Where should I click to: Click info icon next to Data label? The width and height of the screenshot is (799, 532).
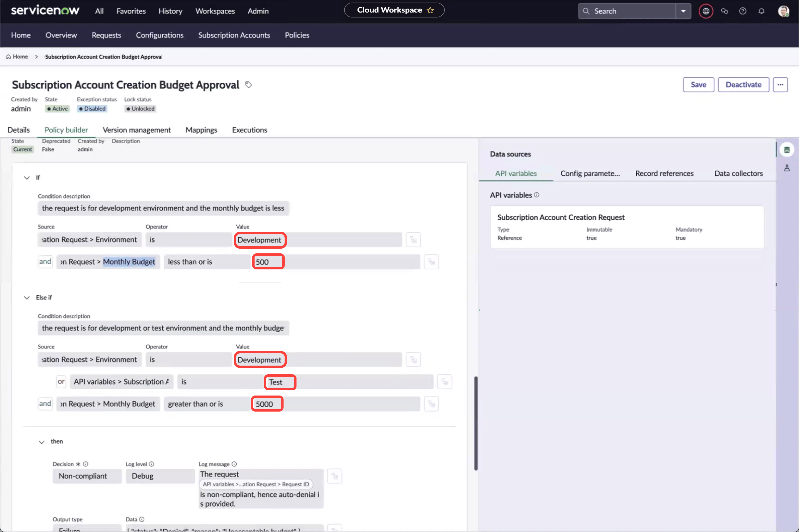tap(142, 519)
